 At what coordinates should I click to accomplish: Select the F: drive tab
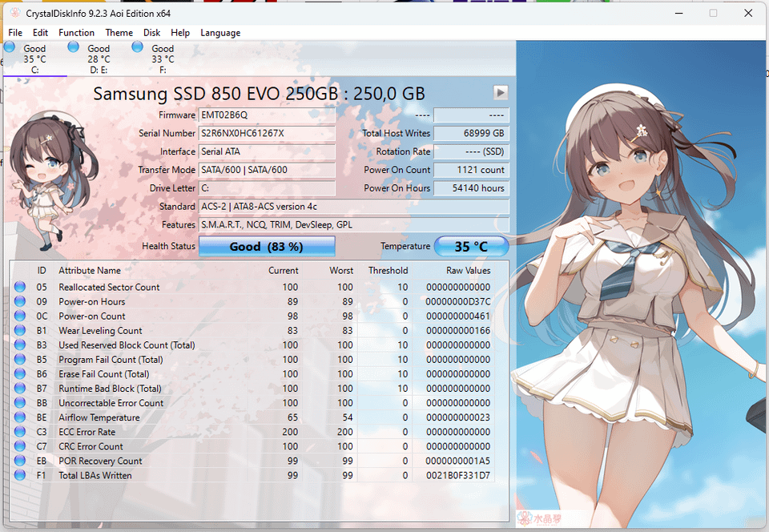click(163, 58)
